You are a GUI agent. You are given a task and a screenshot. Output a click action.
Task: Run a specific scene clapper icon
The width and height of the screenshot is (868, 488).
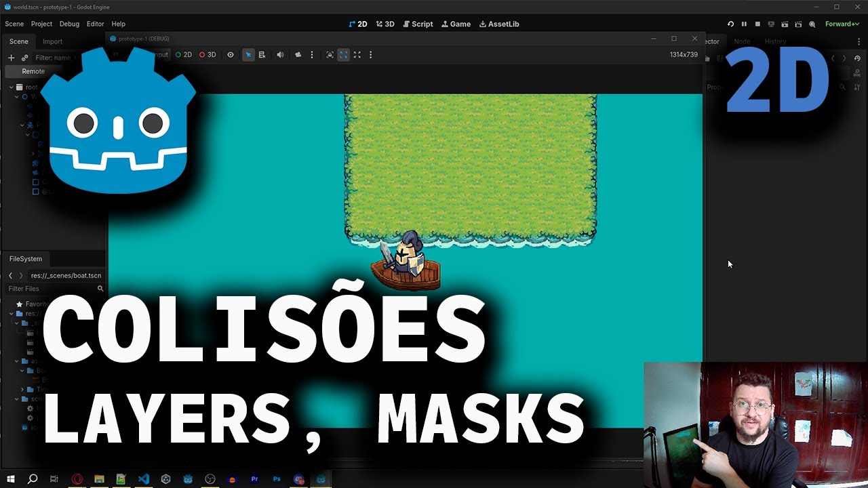tap(798, 24)
